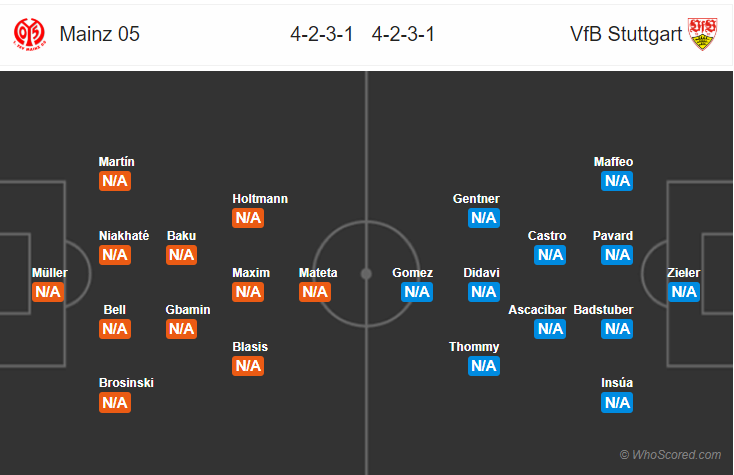
Task: Click Holtmann's N/A rating badge
Action: point(248,218)
